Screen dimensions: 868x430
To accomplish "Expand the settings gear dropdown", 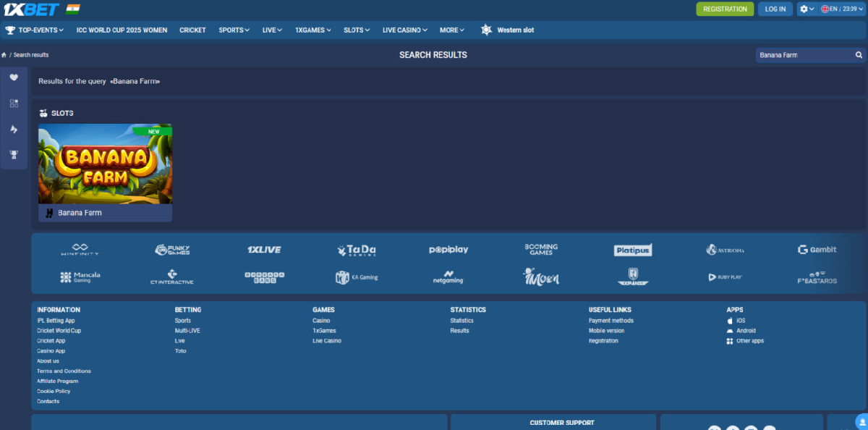I will [807, 9].
